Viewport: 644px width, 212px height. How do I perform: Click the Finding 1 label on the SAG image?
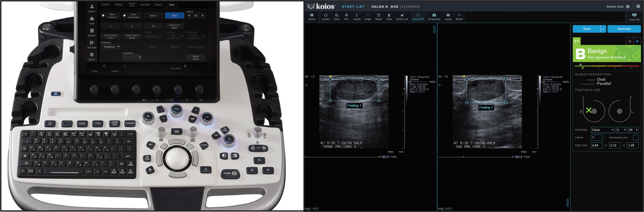click(486, 108)
